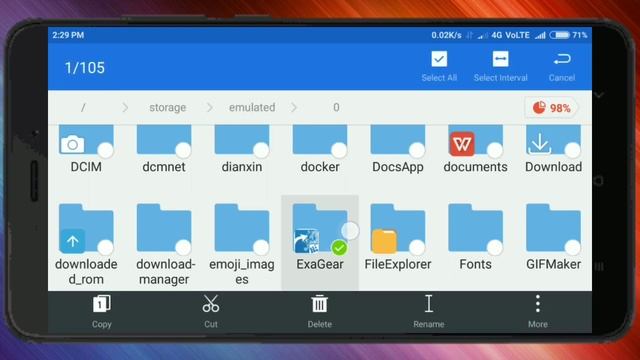
Task: Open the documents folder with WPS icon
Action: click(x=475, y=140)
